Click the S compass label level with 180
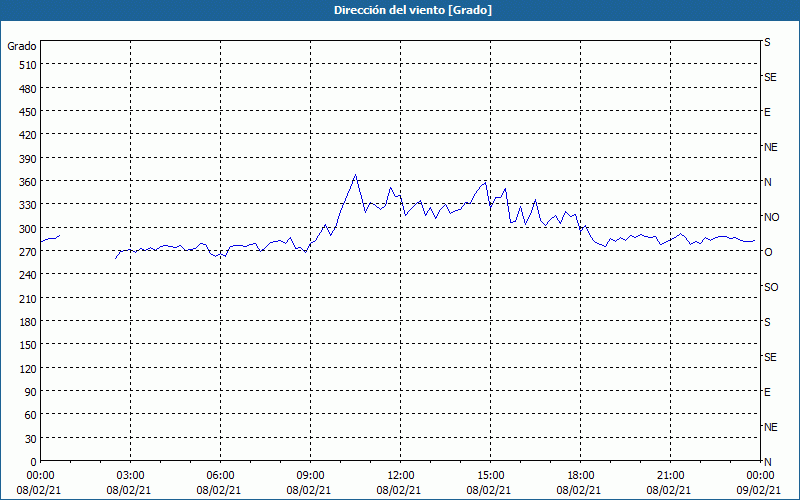The height and width of the screenshot is (500, 800). click(767, 322)
